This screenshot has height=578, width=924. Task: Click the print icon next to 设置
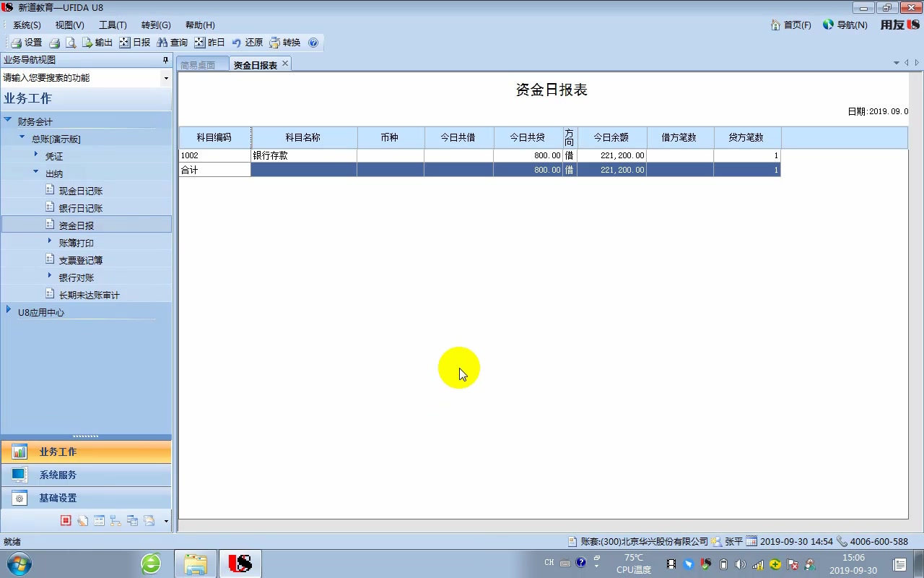(x=54, y=43)
